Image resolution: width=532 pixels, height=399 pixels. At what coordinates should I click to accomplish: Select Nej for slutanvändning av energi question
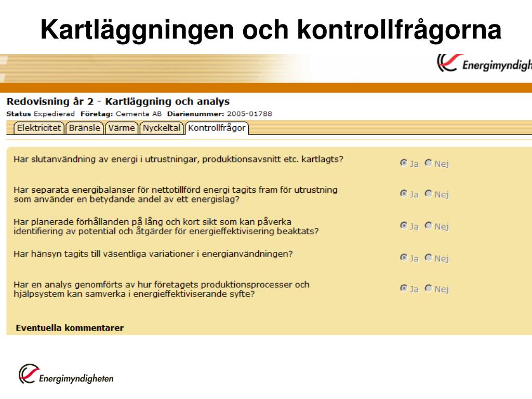(429, 163)
